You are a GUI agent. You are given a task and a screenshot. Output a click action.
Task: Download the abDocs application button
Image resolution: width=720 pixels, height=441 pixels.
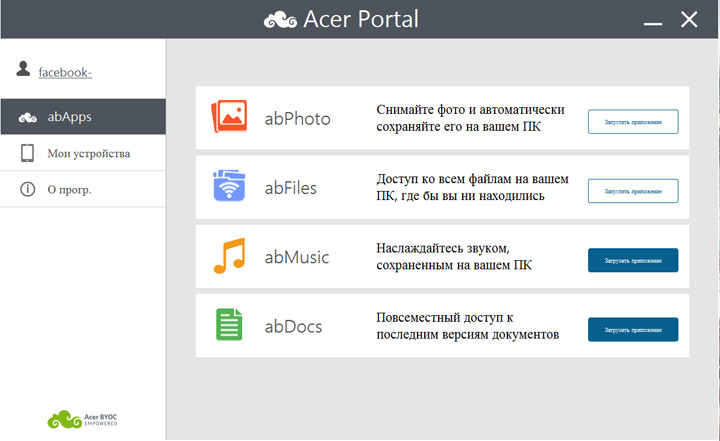[633, 330]
